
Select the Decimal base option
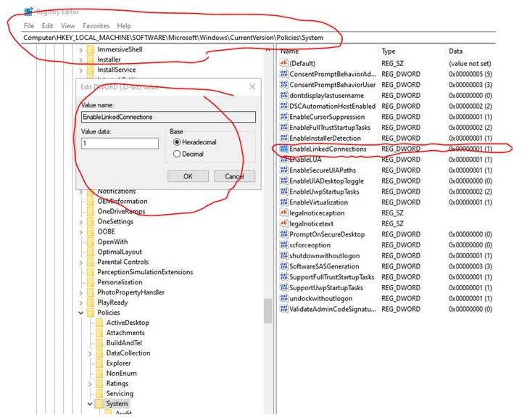[177, 154]
